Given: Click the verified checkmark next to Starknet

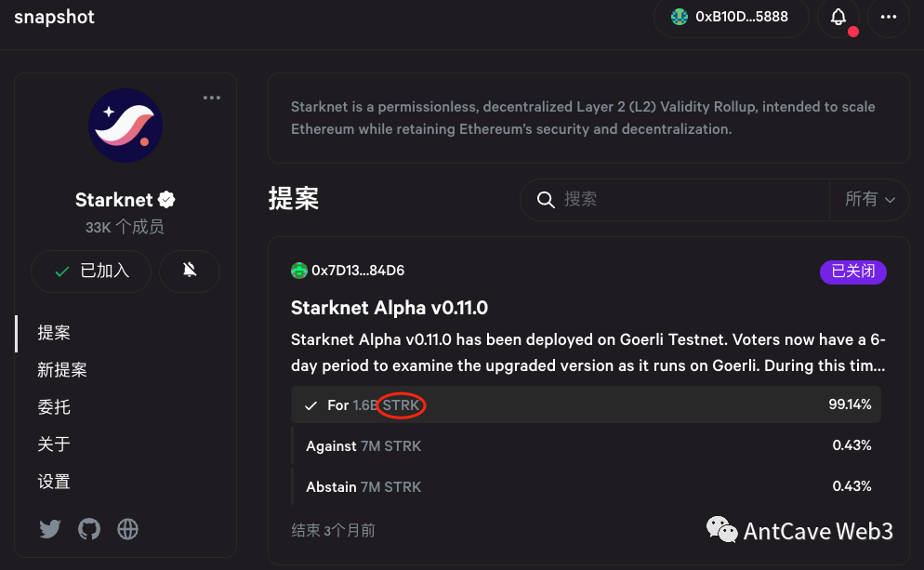Looking at the screenshot, I should (165, 198).
